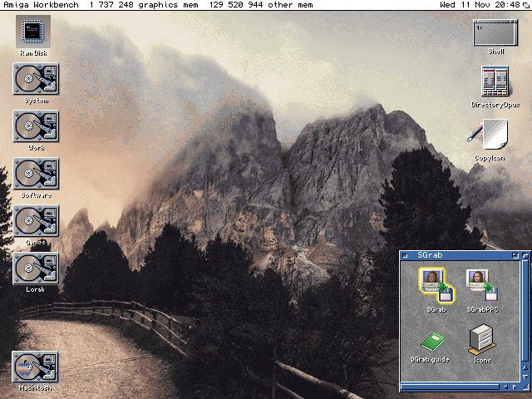Screen dimensions: 532x399
Task: Select the Games hard drive icon
Action: click(x=36, y=221)
